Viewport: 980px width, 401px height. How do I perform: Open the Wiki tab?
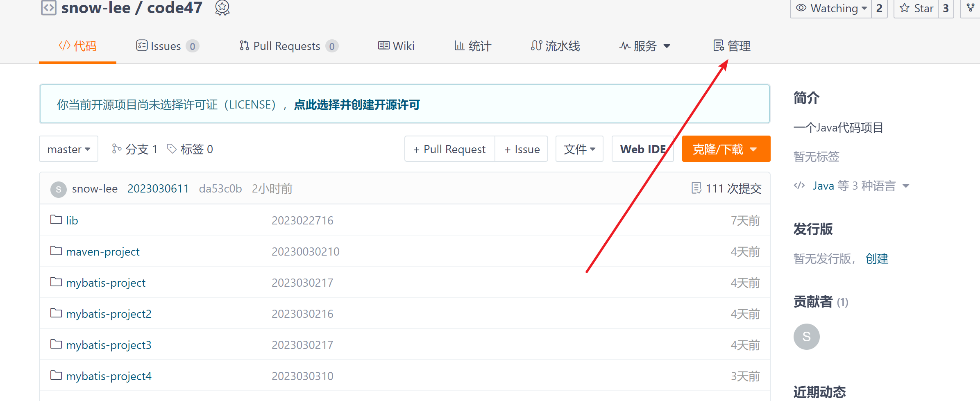pos(396,46)
